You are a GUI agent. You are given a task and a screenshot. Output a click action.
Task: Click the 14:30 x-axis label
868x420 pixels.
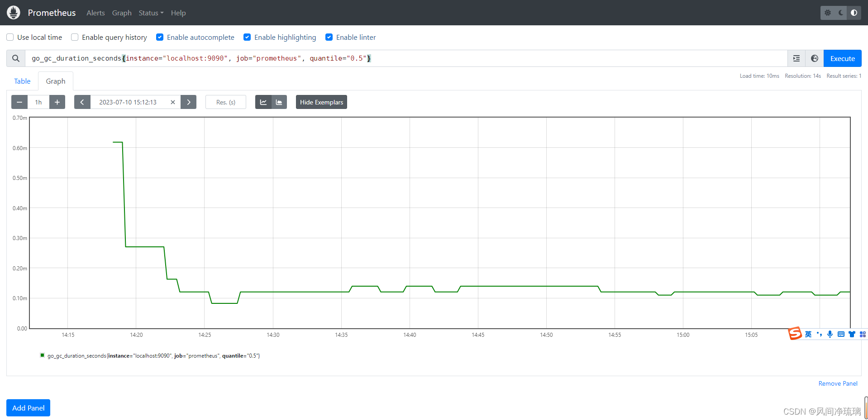[273, 335]
